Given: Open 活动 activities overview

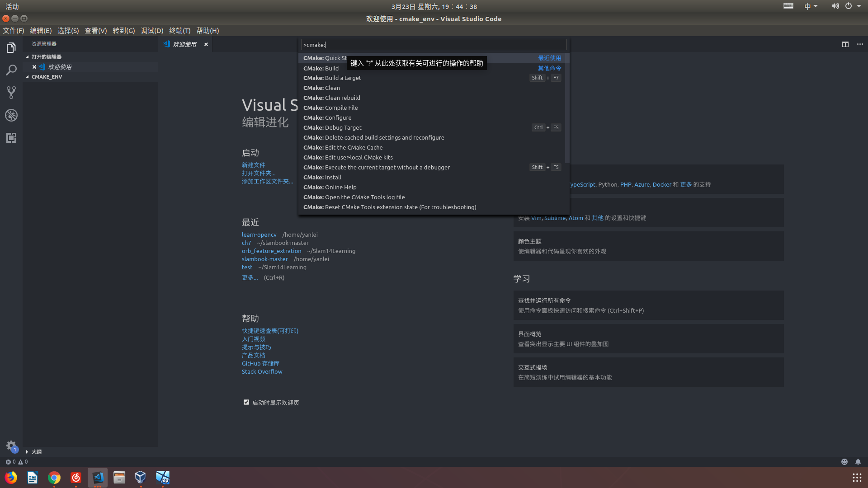Looking at the screenshot, I should (x=12, y=6).
